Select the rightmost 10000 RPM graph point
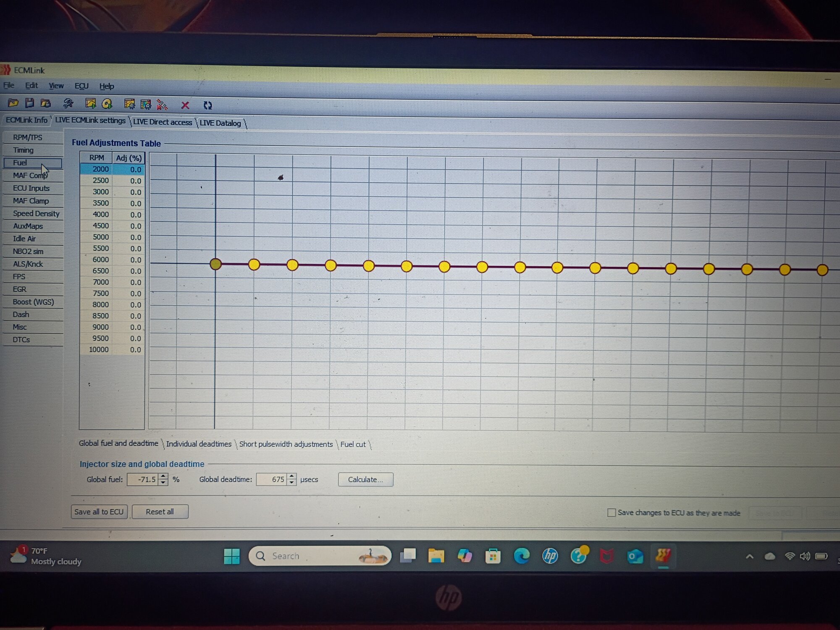Image resolution: width=840 pixels, height=630 pixels. [x=822, y=270]
